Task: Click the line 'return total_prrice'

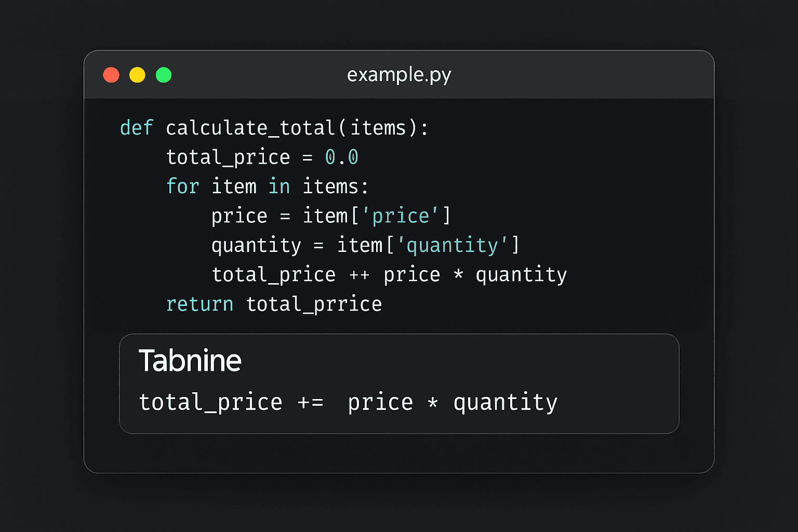Action: [x=274, y=304]
